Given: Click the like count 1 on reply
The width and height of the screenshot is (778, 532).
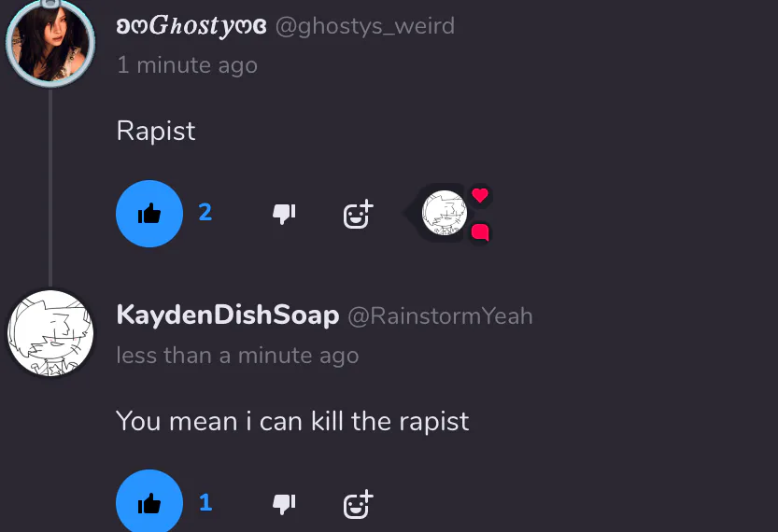Looking at the screenshot, I should (x=205, y=503).
